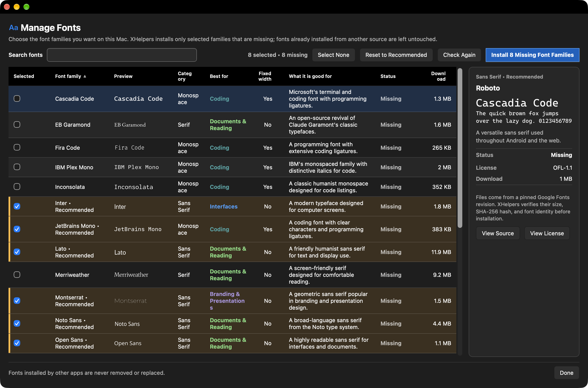The height and width of the screenshot is (388, 588).
Task: Uncheck the Inter Recommended checkbox
Action: pos(17,206)
